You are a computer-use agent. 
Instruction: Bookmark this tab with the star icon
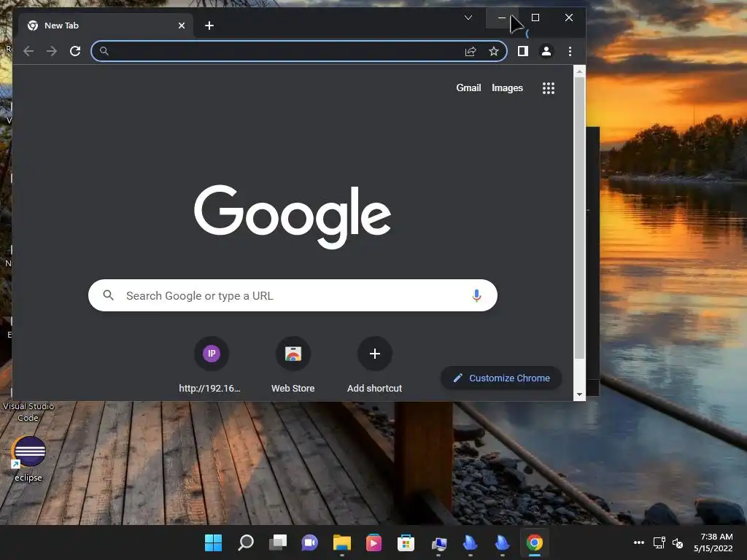(x=494, y=51)
